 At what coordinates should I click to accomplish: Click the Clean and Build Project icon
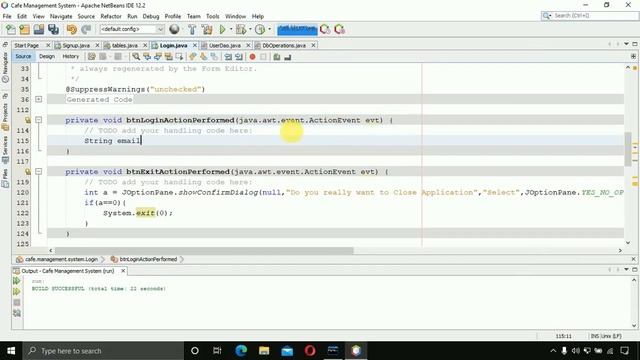207,29
